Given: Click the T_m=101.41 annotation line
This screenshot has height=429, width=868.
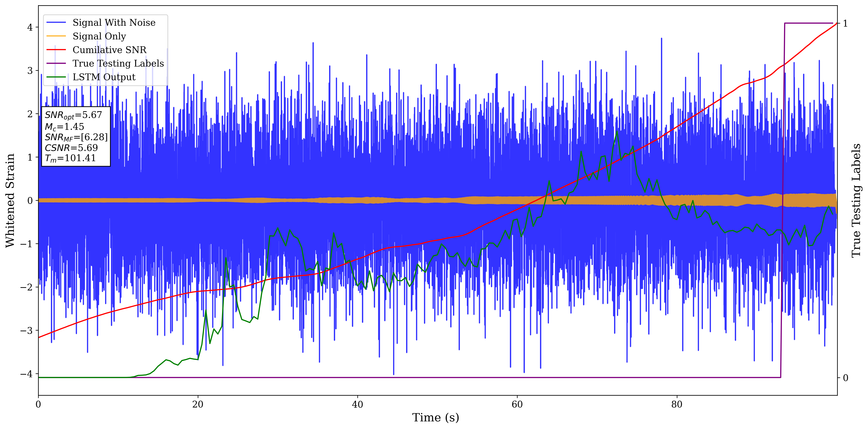Looking at the screenshot, I should tap(70, 158).
